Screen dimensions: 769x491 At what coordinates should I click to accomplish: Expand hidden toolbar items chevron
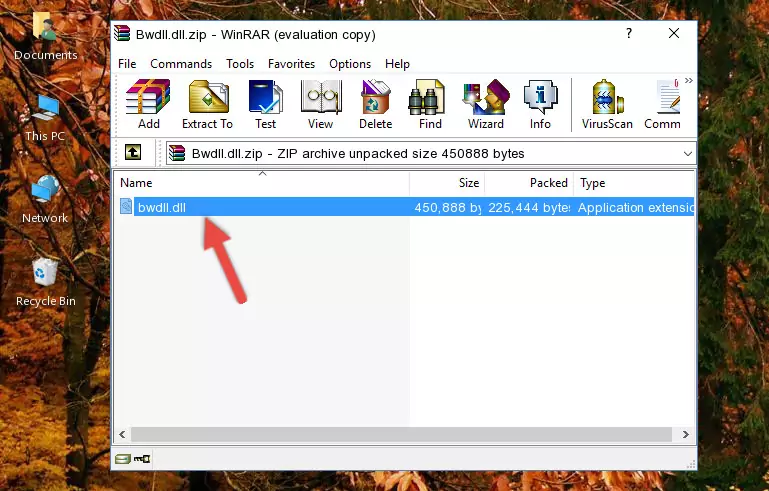click(x=689, y=80)
